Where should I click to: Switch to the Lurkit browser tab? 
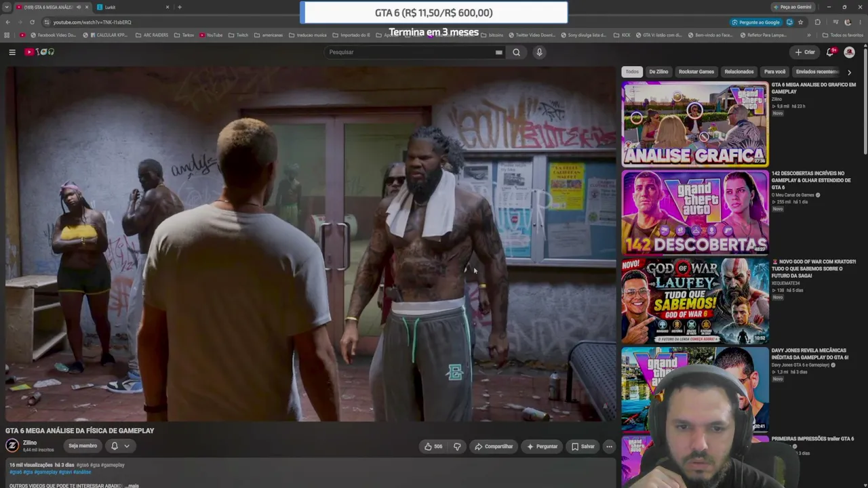pyautogui.click(x=133, y=7)
